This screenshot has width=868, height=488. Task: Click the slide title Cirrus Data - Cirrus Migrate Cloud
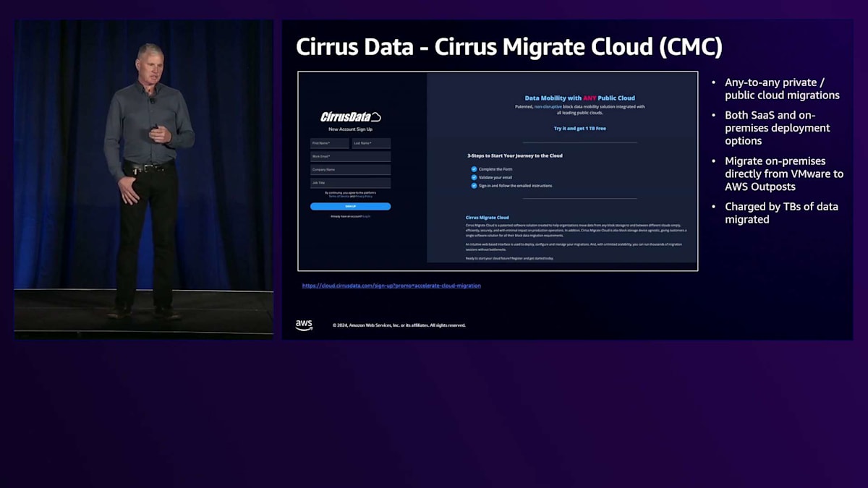tap(509, 47)
